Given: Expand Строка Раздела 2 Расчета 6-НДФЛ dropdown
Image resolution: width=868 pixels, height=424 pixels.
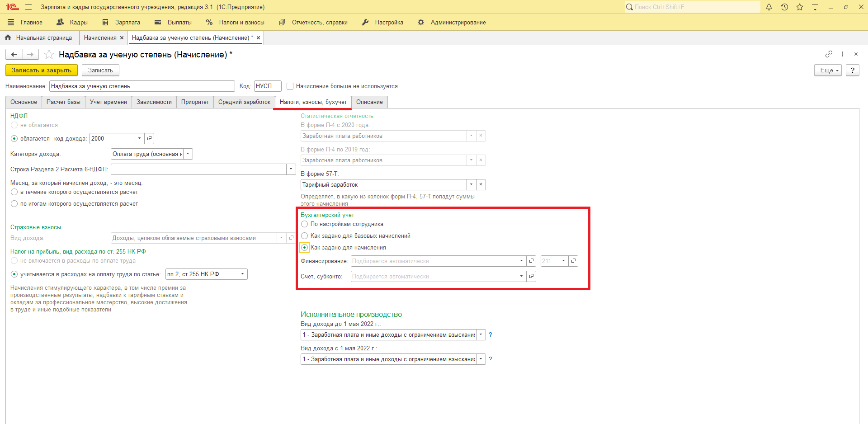Looking at the screenshot, I should [291, 169].
